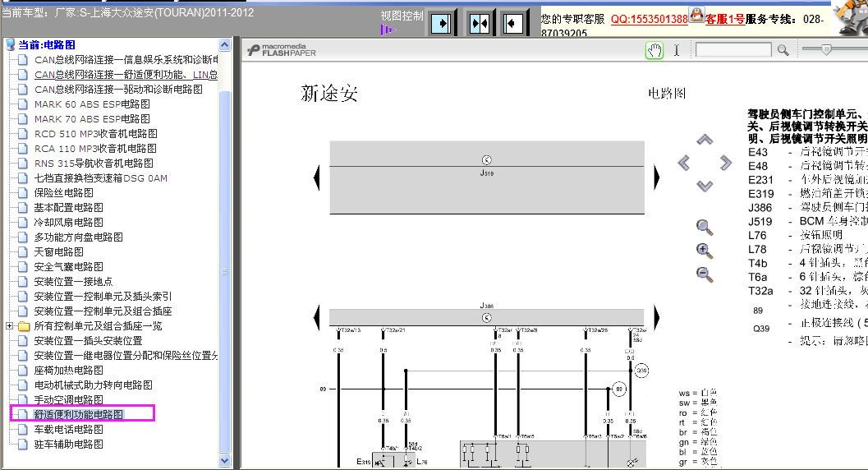Click the diagram down navigation arrow
Image resolution: width=868 pixels, height=470 pixels.
(704, 186)
